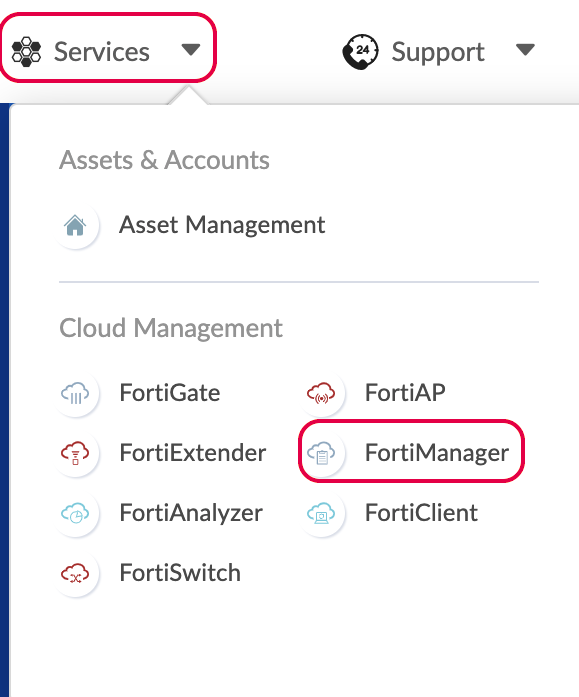Click the FortiClient laptop cloud icon
The width and height of the screenshot is (579, 697).
(x=321, y=513)
